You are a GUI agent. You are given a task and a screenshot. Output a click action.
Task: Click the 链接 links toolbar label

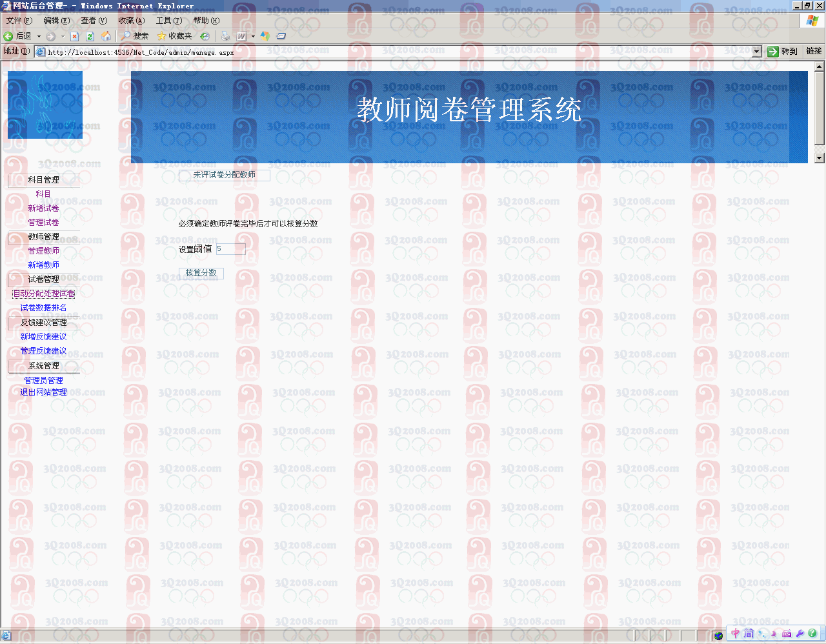pyautogui.click(x=814, y=51)
